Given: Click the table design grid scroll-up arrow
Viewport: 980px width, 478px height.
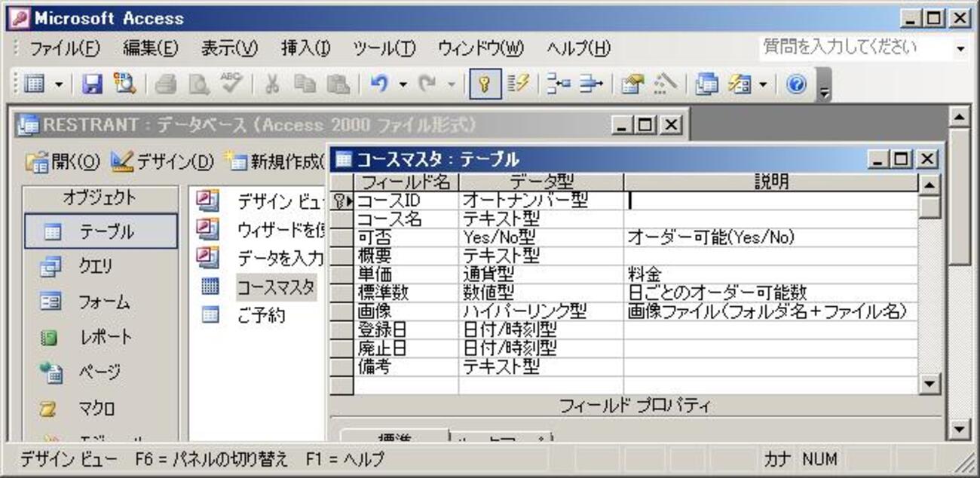Looking at the screenshot, I should pos(930,184).
